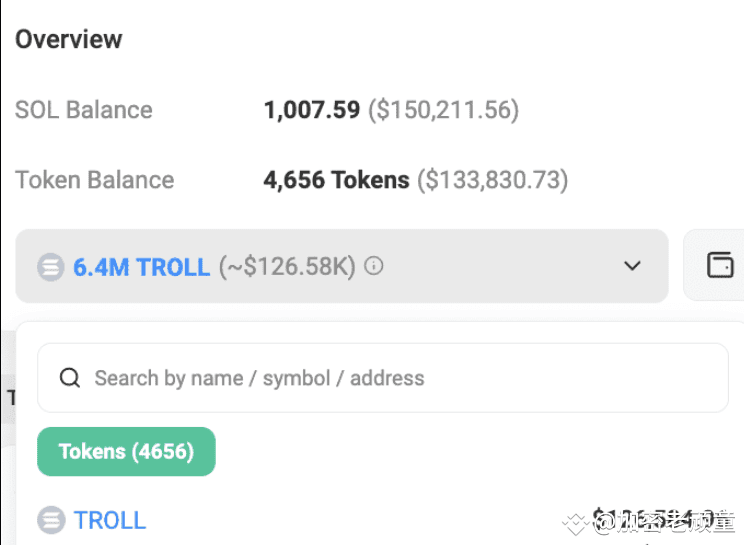The image size is (744, 545).
Task: Click the $150,211.56 SOL value
Action: [x=444, y=110]
